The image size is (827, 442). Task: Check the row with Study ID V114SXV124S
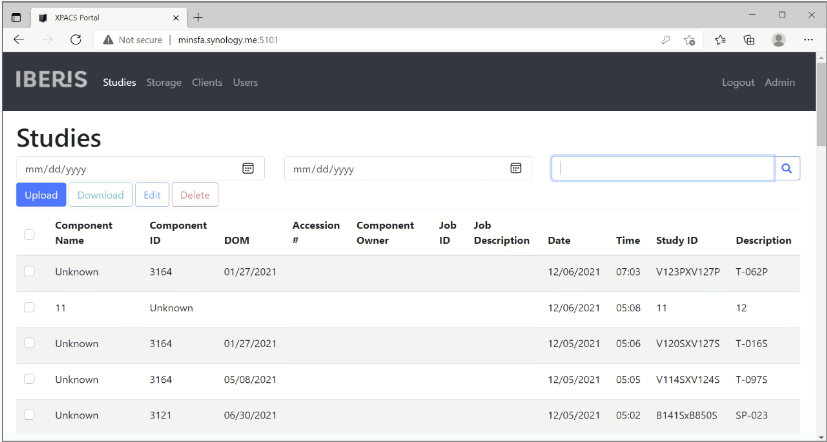pyautogui.click(x=29, y=379)
